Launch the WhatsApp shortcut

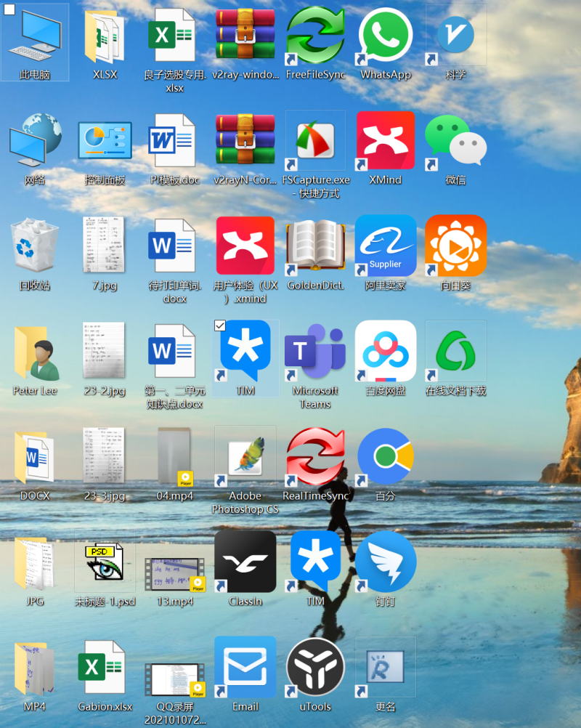(x=386, y=36)
